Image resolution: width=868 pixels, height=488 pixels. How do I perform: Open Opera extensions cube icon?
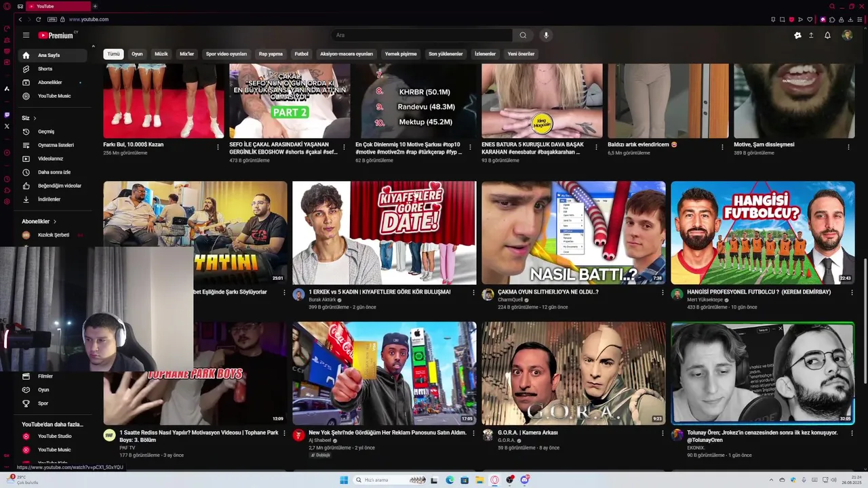point(832,19)
